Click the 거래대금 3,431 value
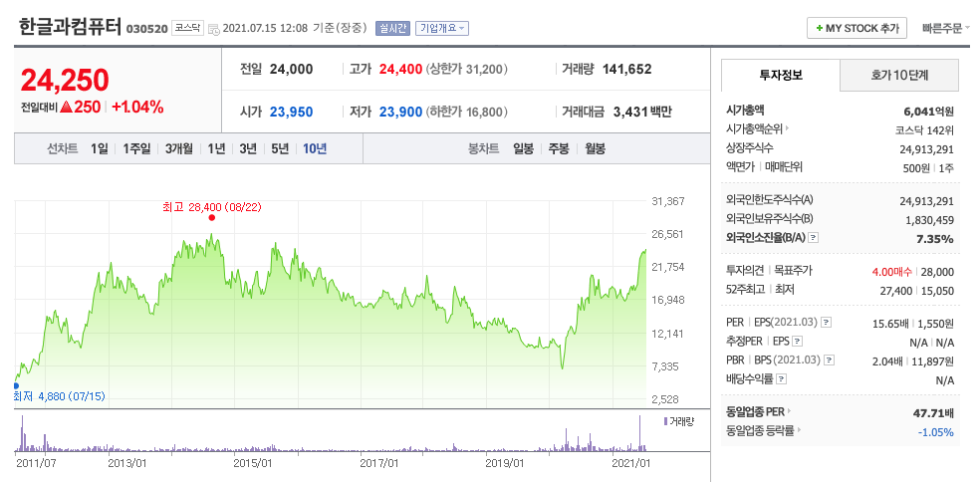This screenshot has width=980, height=482. [x=630, y=113]
